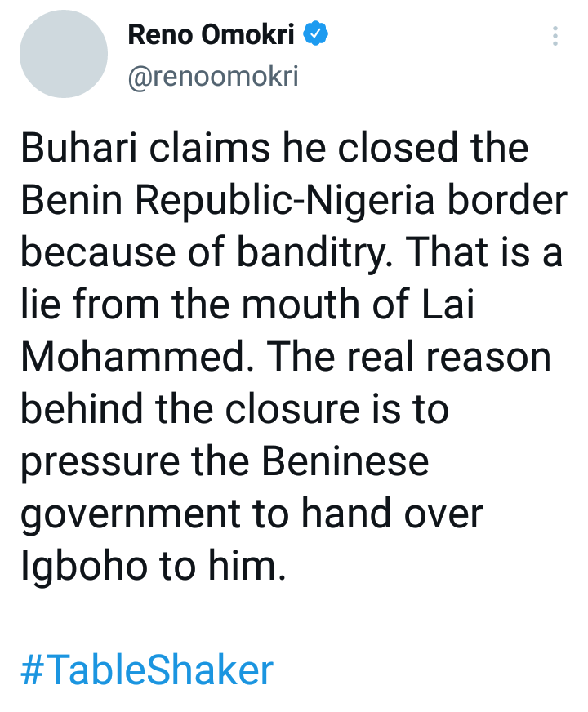This screenshot has width=588, height=712.
Task: Open the three-dot more options menu
Action: [x=555, y=36]
